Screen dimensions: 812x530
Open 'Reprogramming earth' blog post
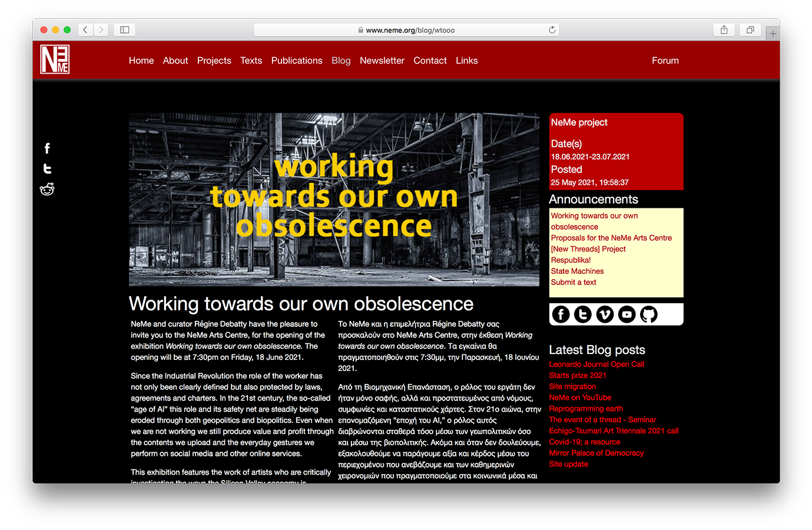pos(586,409)
